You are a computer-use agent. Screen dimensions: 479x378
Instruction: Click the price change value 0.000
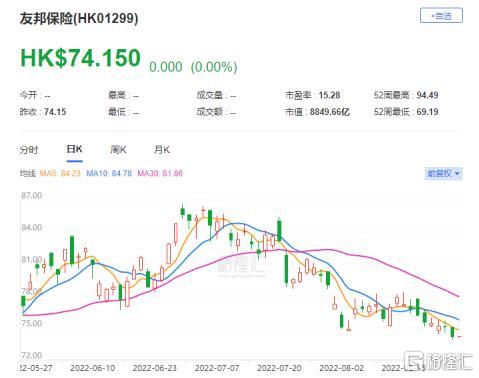[166, 67]
